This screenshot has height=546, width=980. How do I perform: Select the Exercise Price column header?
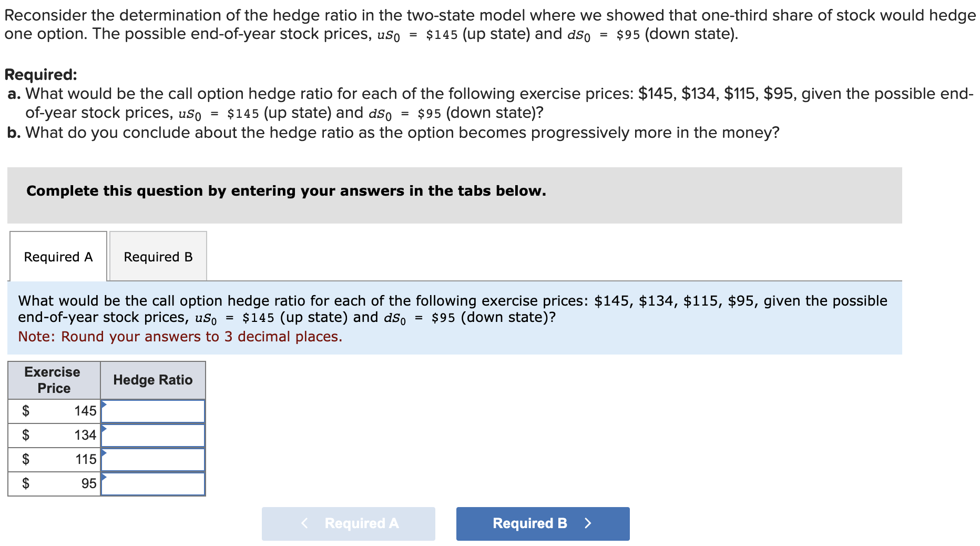pyautogui.click(x=53, y=380)
